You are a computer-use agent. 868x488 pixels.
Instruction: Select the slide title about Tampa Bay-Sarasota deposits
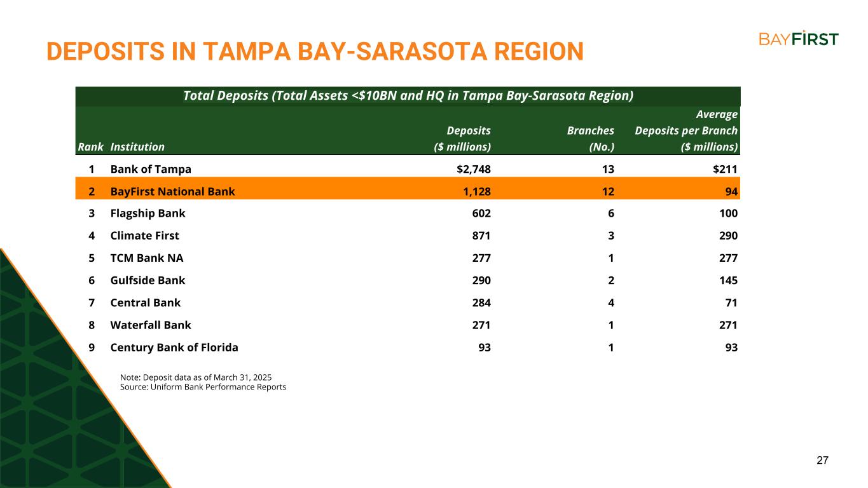coord(314,51)
